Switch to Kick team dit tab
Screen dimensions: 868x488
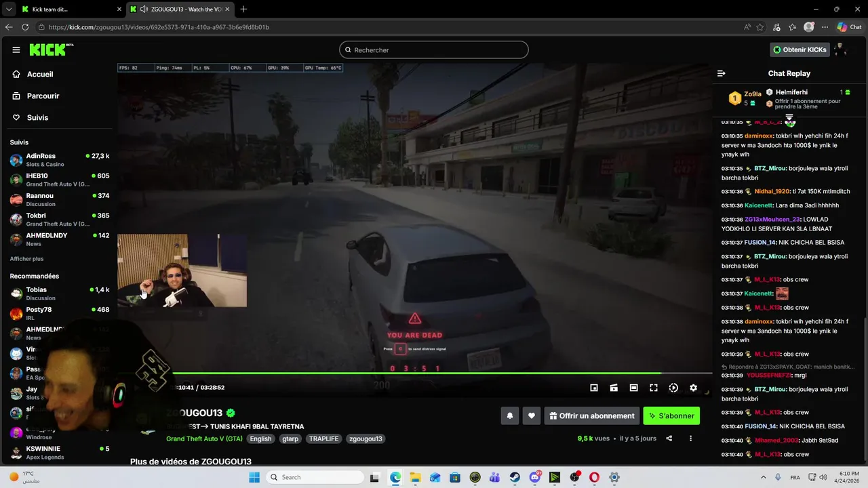click(70, 9)
